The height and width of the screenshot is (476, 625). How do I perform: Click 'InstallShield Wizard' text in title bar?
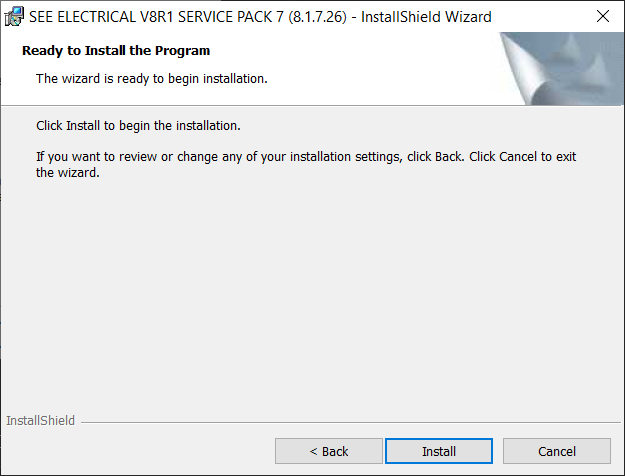coord(426,17)
